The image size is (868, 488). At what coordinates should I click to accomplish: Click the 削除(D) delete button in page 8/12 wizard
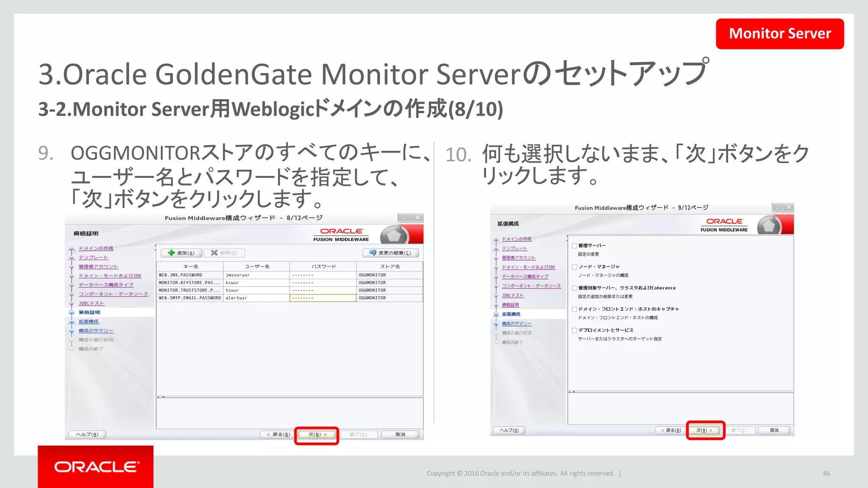click(x=224, y=253)
